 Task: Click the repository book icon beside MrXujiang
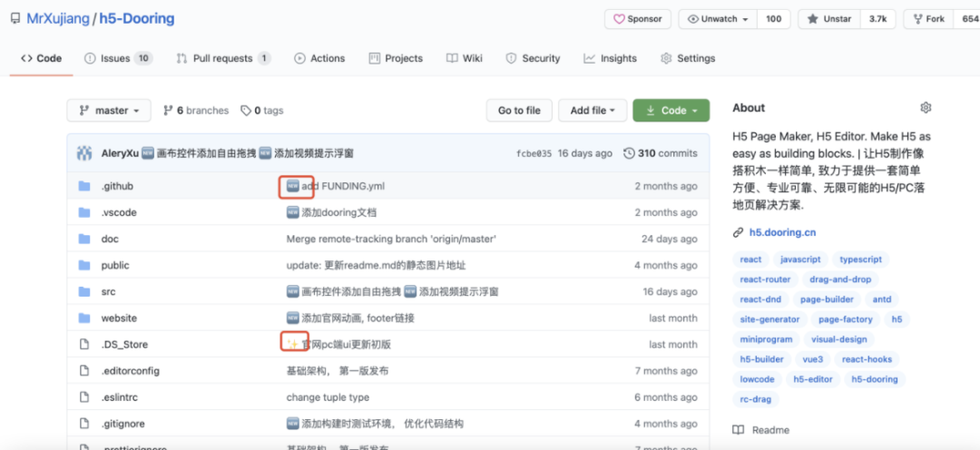[15, 19]
